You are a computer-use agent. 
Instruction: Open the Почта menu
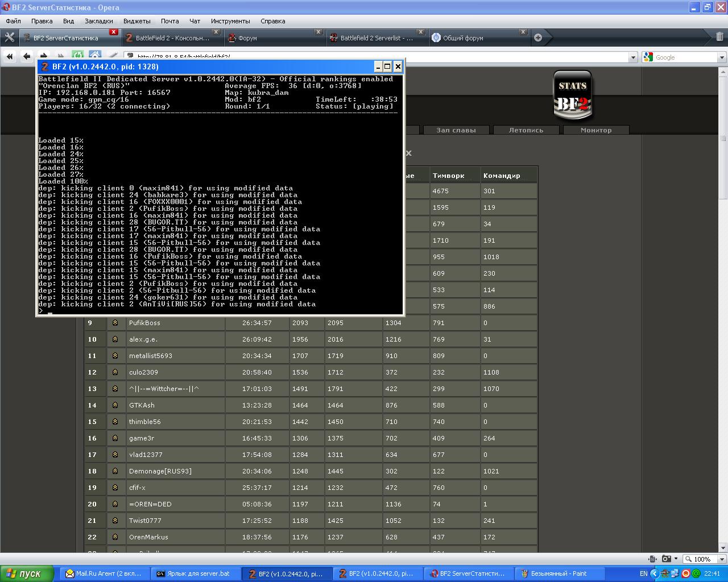[169, 21]
